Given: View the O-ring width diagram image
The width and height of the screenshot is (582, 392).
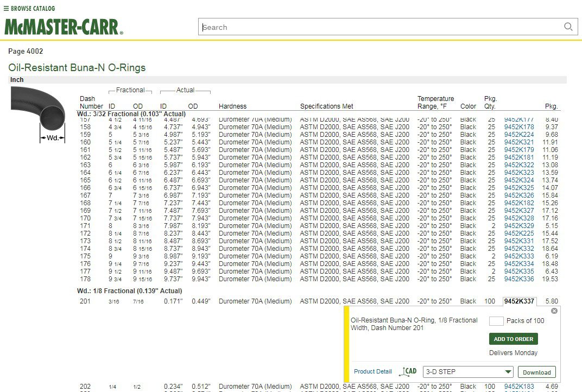Looking at the screenshot, I should 38,115.
